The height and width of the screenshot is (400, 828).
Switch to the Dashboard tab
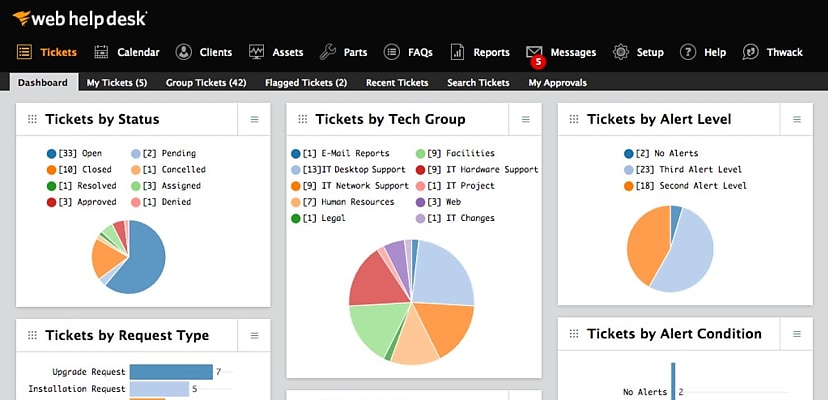point(43,82)
